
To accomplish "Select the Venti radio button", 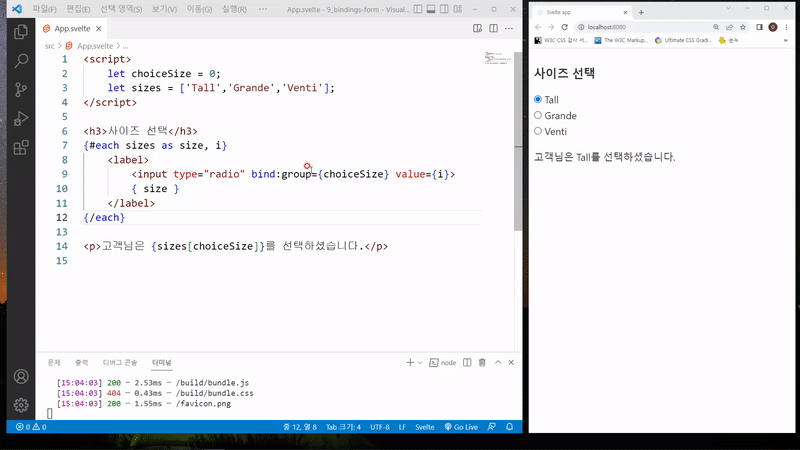I will click(538, 131).
